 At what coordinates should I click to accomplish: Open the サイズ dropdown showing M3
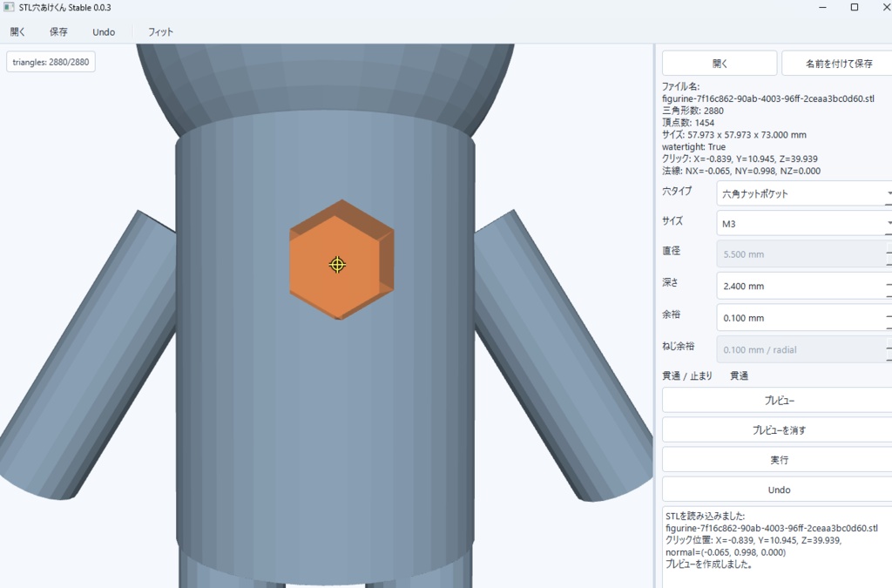804,224
